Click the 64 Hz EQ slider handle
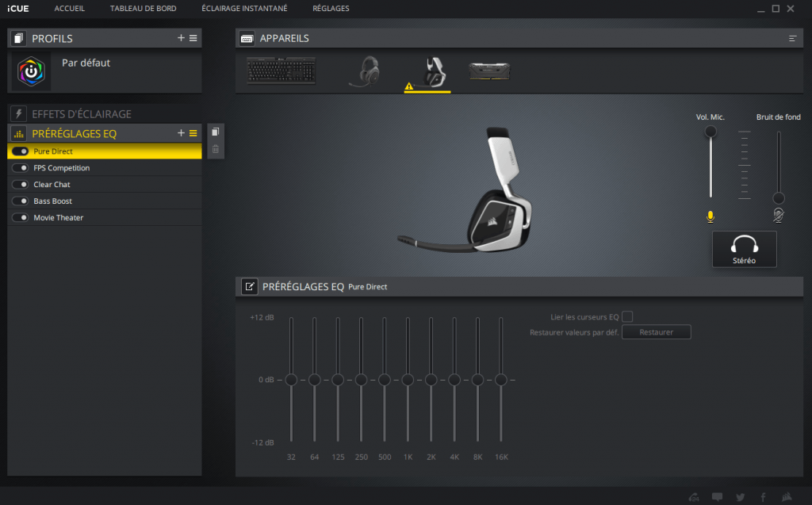 (314, 380)
